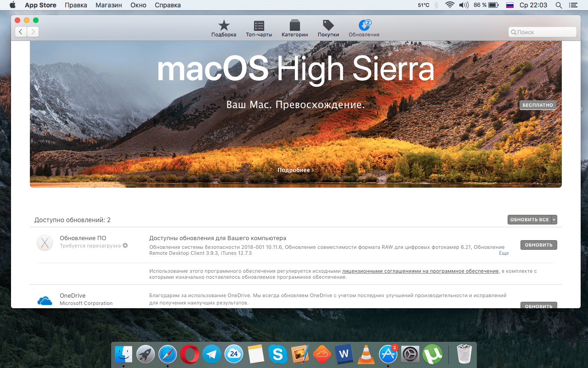Image resolution: width=588 pixels, height=368 pixels.
Task: Click the БЕСПЛАТНО button on the banner
Action: [x=538, y=105]
